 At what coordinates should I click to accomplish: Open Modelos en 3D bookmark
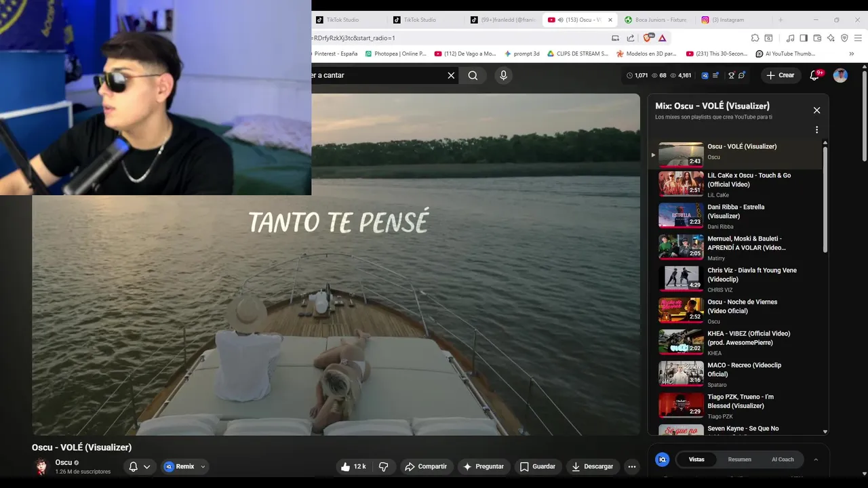[x=646, y=54]
